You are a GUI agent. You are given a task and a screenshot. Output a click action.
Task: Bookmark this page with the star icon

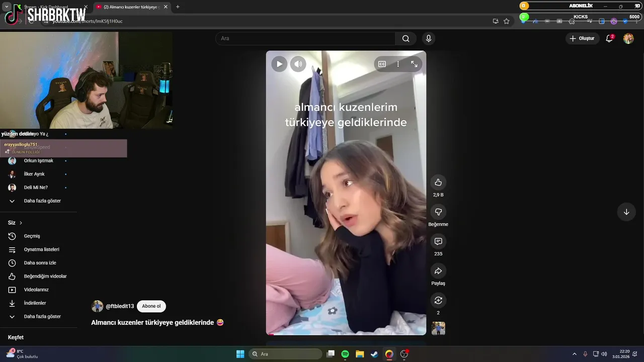pyautogui.click(x=507, y=21)
